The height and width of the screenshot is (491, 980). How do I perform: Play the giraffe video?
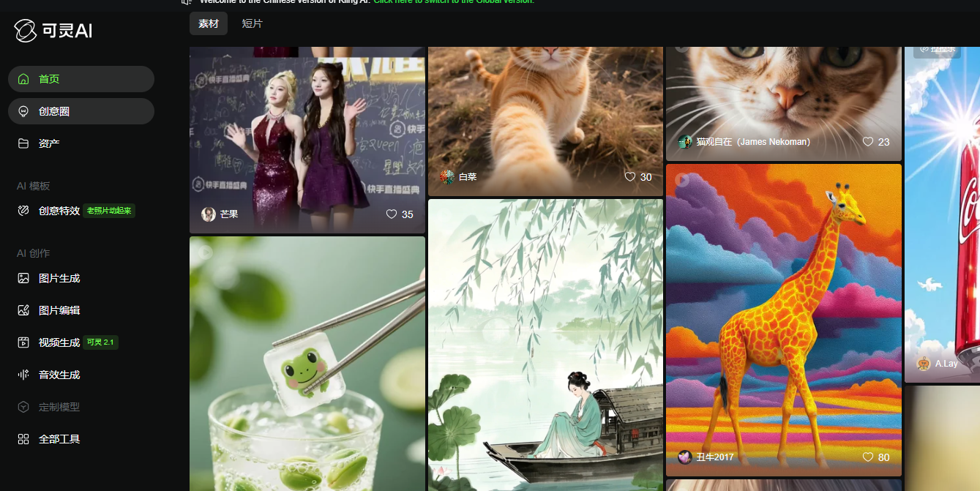pyautogui.click(x=682, y=179)
